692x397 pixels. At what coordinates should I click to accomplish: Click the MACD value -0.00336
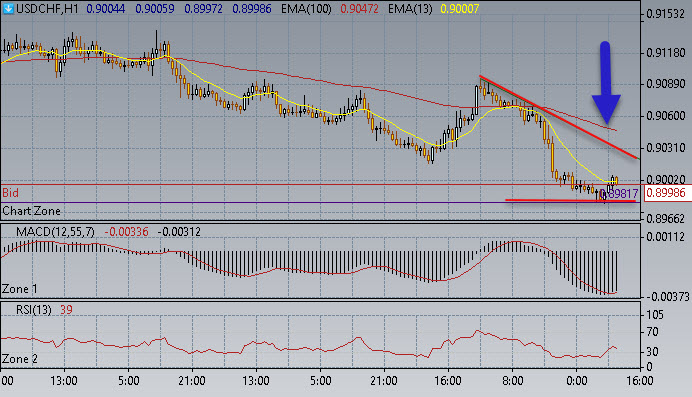126,232
